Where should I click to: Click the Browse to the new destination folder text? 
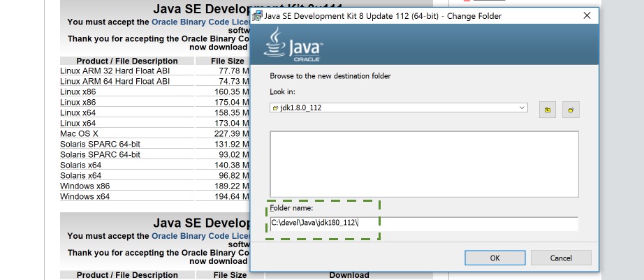point(330,76)
